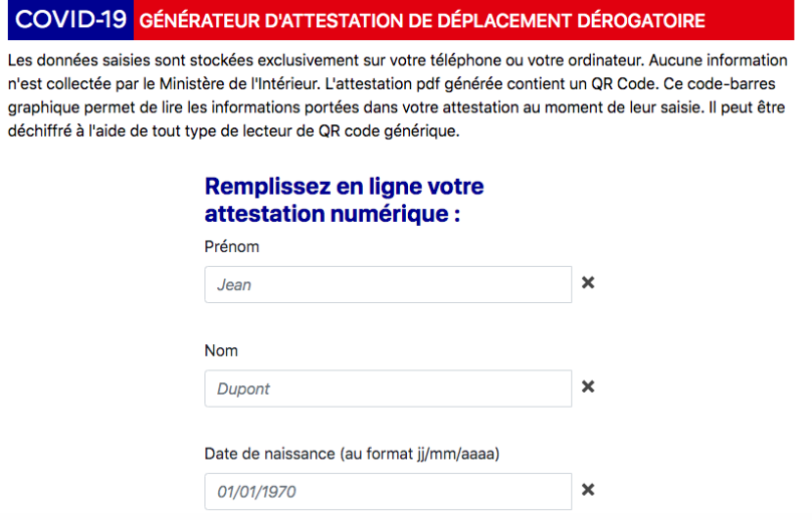812x520 pixels.
Task: Focus the Prénom text input
Action: coord(387,284)
